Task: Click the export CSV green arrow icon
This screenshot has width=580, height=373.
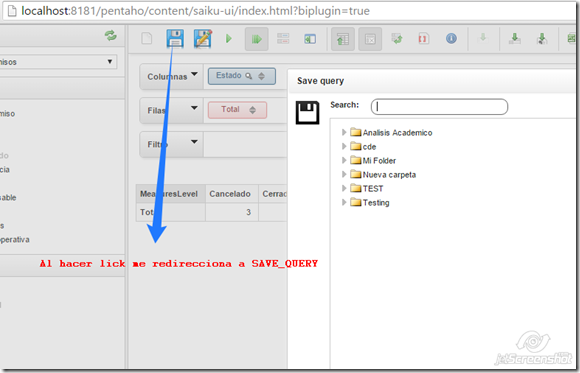Action: [x=542, y=38]
